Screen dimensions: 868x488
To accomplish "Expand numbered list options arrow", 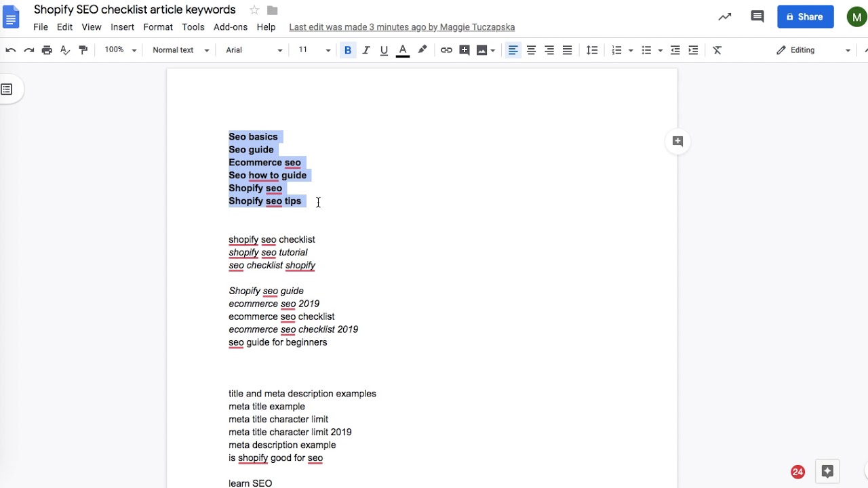I will click(631, 50).
